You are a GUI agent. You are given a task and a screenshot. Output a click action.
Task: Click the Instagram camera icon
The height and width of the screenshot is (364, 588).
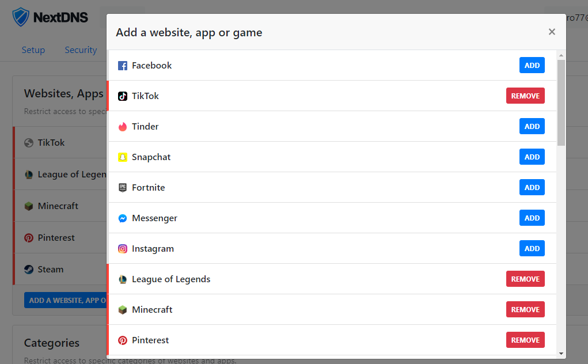pyautogui.click(x=123, y=249)
